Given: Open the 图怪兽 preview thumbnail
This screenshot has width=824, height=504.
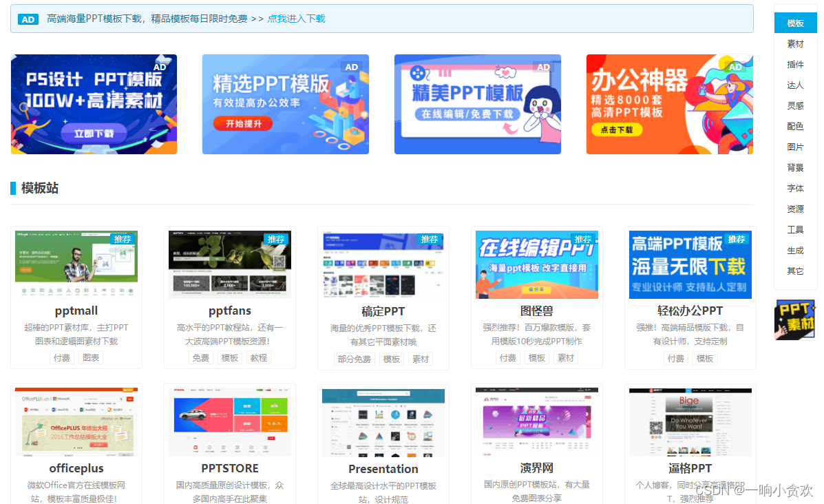Looking at the screenshot, I should click(x=536, y=264).
